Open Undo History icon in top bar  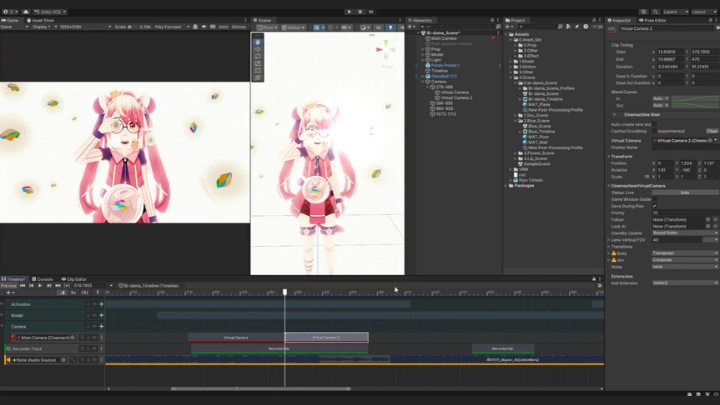[644, 11]
